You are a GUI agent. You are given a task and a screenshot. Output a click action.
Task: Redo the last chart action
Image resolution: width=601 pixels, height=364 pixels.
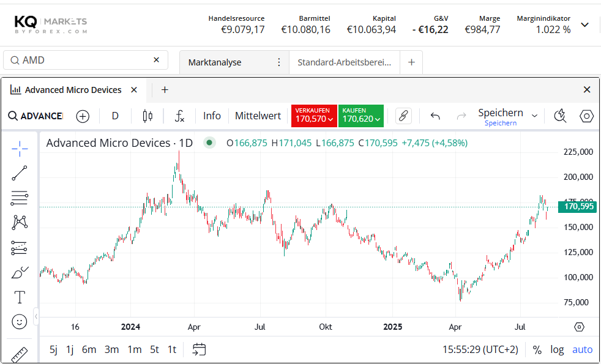(x=461, y=116)
